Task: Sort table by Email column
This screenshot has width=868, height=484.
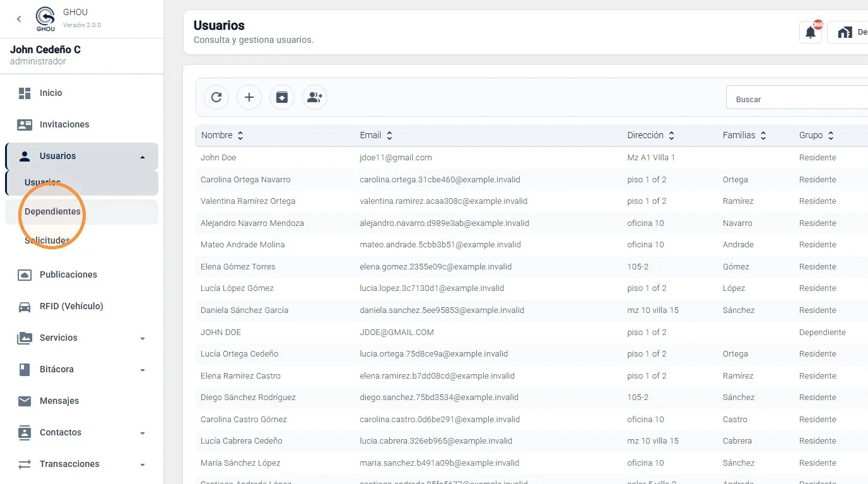Action: point(376,135)
